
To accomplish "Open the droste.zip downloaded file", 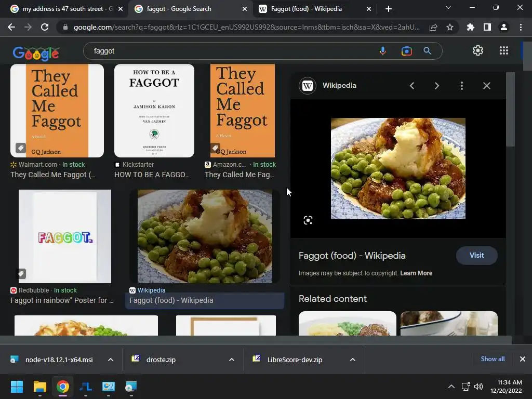I will (x=161, y=360).
